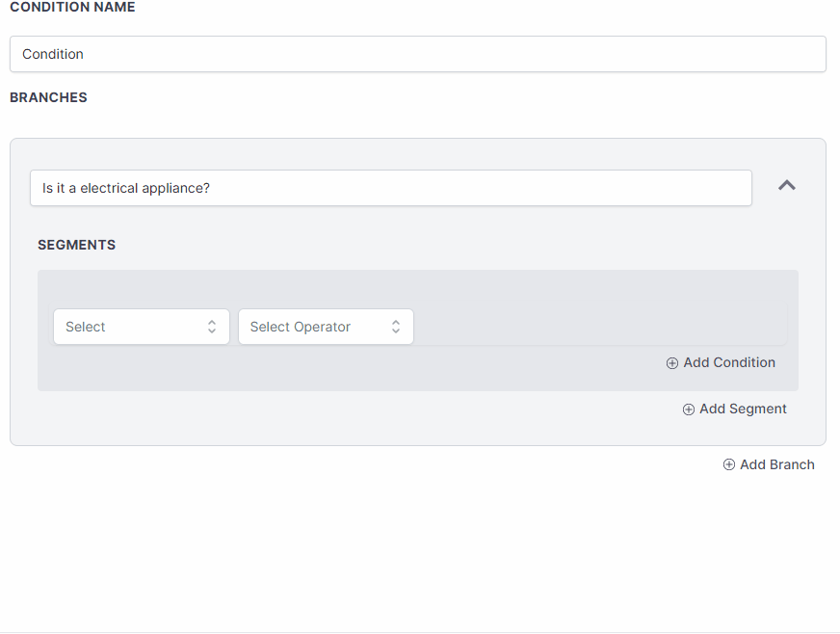Viewport: 840px width, 634px height.
Task: Select the text reading Is it a electrical appliance
Action: pyautogui.click(x=125, y=188)
